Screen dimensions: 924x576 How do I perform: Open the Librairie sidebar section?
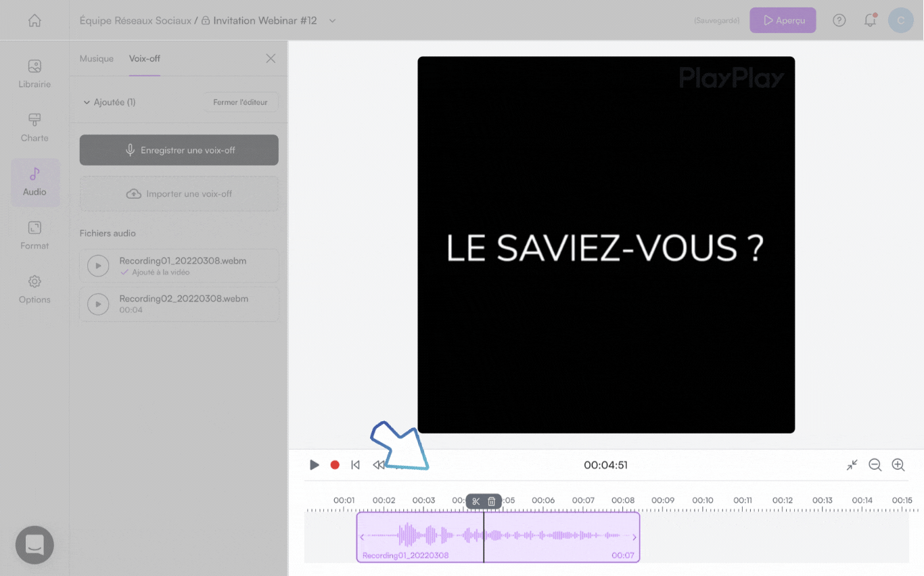tap(34, 74)
